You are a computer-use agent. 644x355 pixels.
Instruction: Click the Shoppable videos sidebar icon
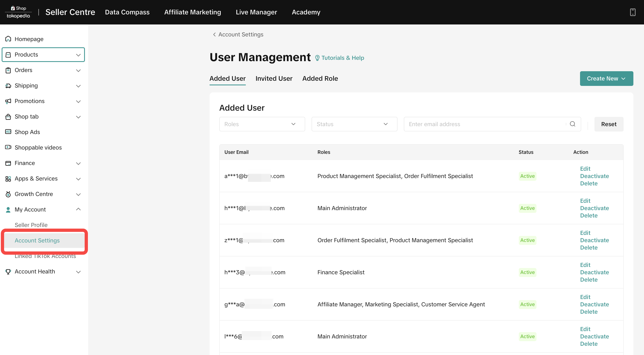pos(8,147)
